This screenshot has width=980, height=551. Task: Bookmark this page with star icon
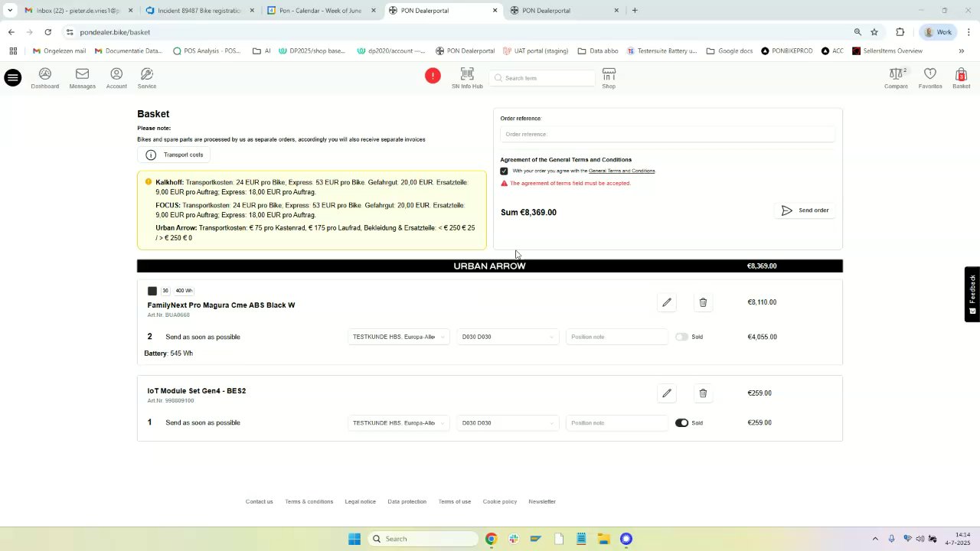(x=874, y=32)
